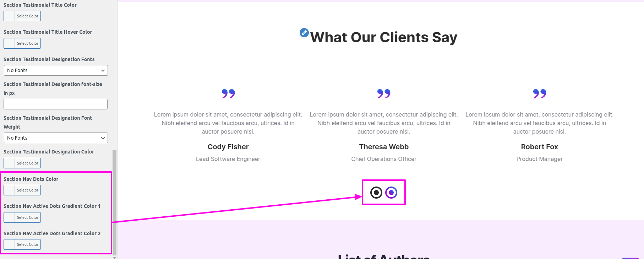Click the customizer sidebar scrollbar thumb

coord(114,202)
